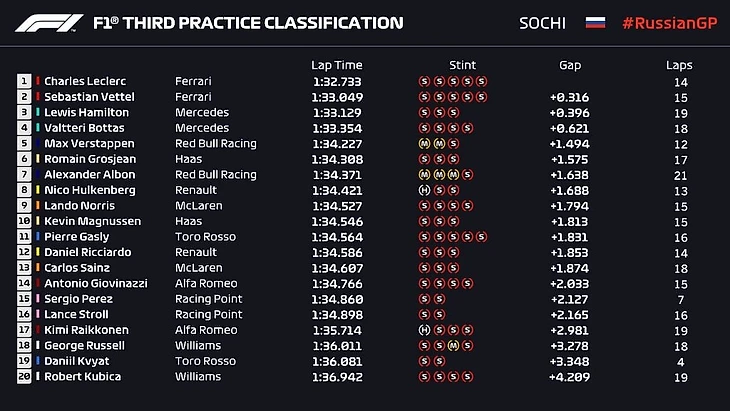730x411 pixels.
Task: Click the Laps column header
Action: [x=679, y=65]
